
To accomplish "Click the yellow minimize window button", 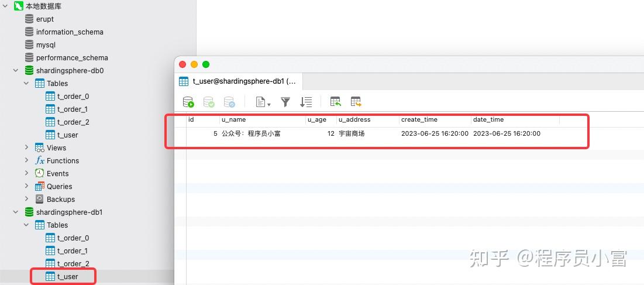I will (194, 64).
